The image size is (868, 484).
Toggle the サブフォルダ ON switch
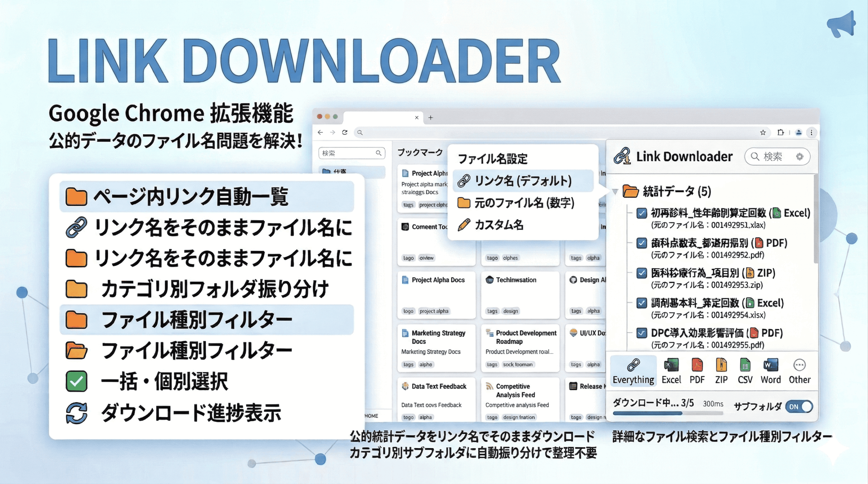(800, 406)
